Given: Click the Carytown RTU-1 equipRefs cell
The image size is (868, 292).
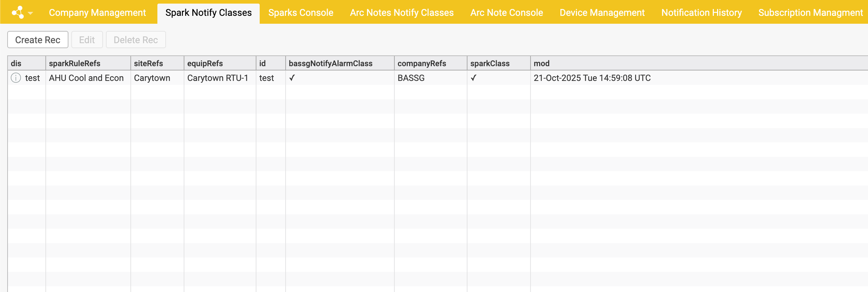Looking at the screenshot, I should (218, 78).
